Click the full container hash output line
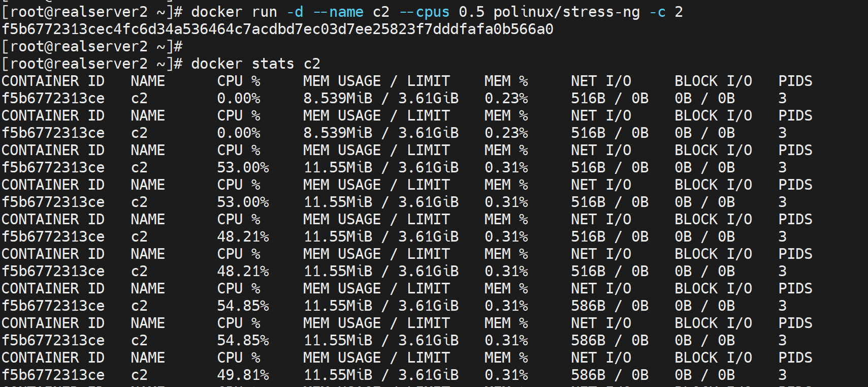The height and width of the screenshot is (387, 868). (277, 29)
